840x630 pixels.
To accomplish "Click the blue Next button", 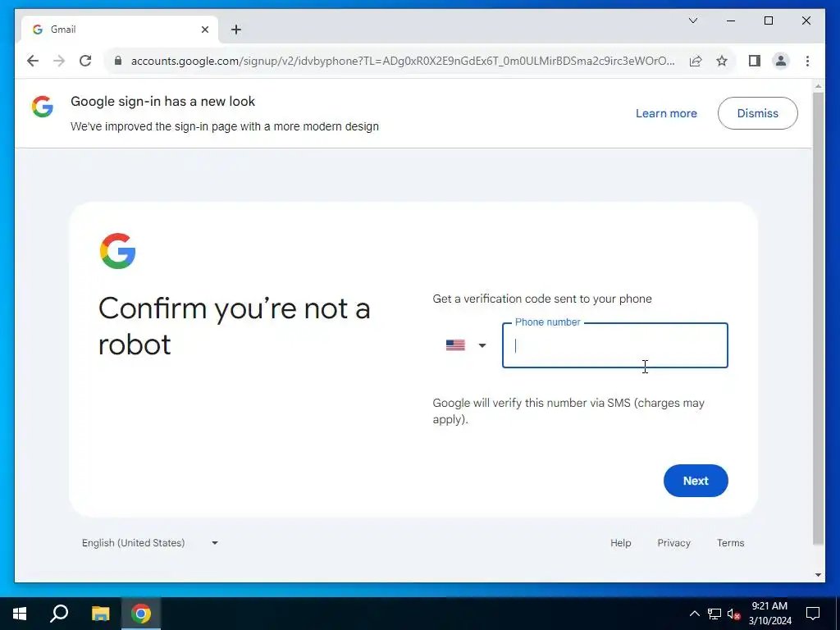I will [696, 481].
